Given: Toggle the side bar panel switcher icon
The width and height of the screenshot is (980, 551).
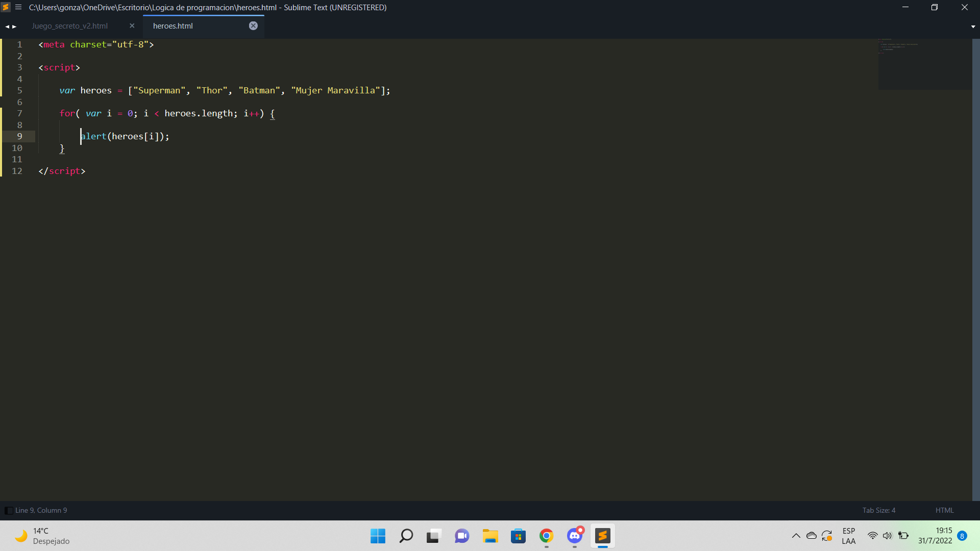Looking at the screenshot, I should coord(9,510).
